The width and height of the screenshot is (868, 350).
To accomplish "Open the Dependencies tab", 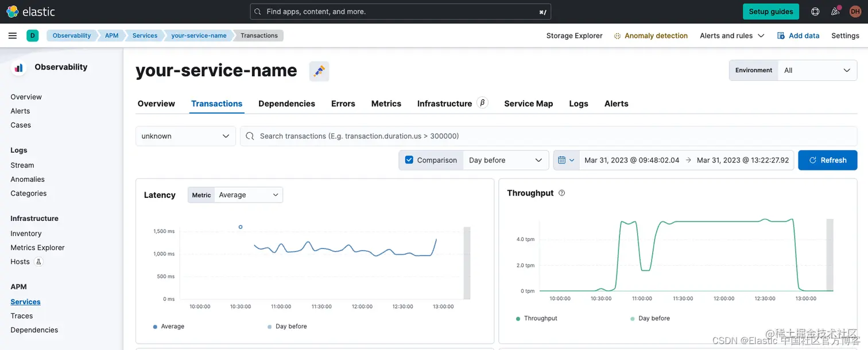I will (286, 104).
